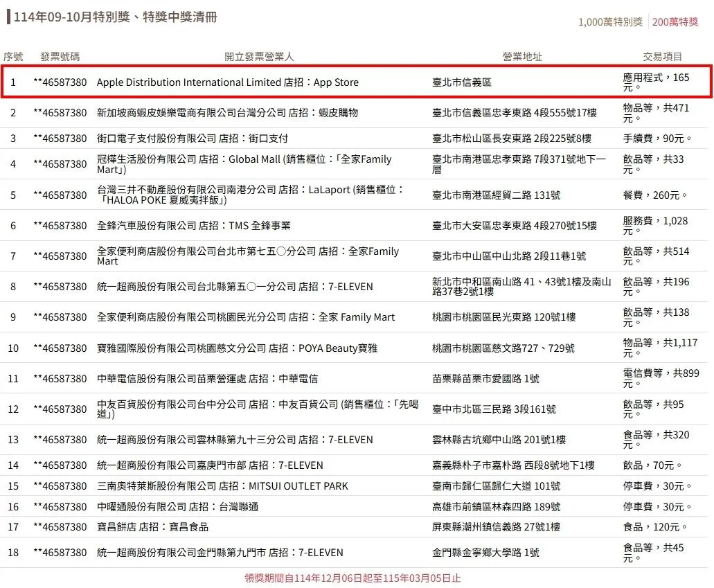Click the 飲品等，共138元 cell
This screenshot has height=588, width=714.
tap(656, 317)
